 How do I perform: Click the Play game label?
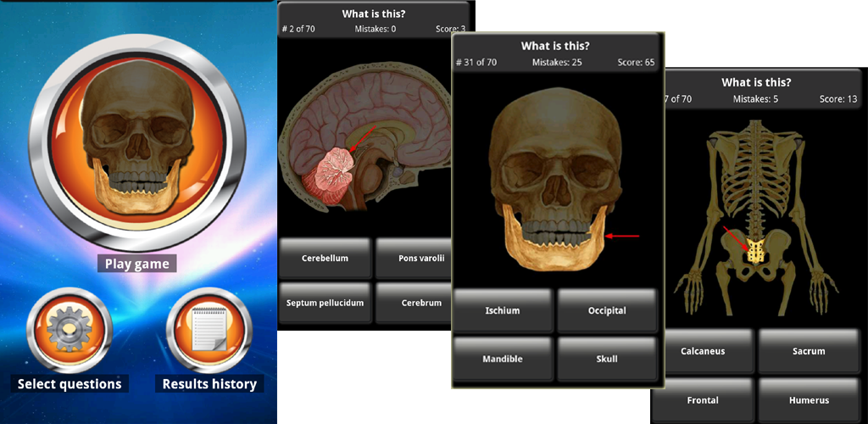[x=137, y=264]
